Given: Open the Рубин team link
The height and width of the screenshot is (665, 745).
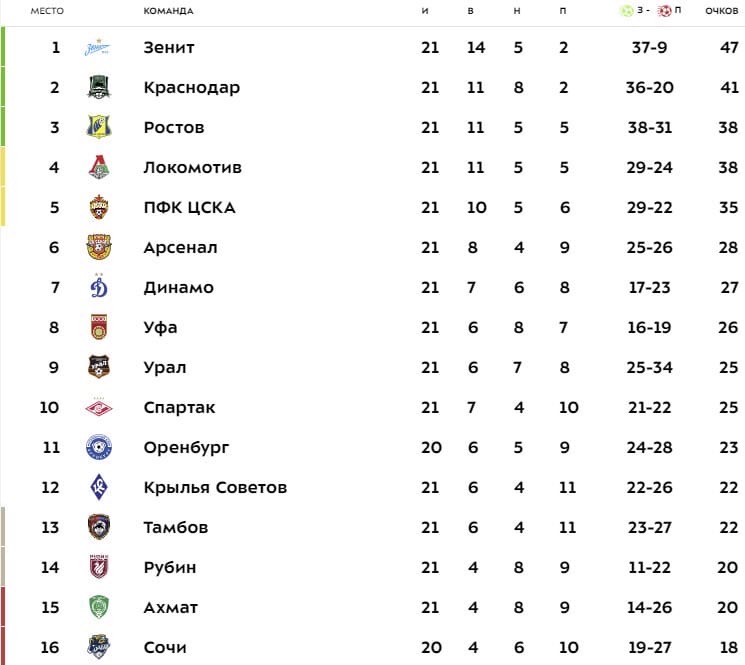Looking at the screenshot, I should tap(170, 568).
